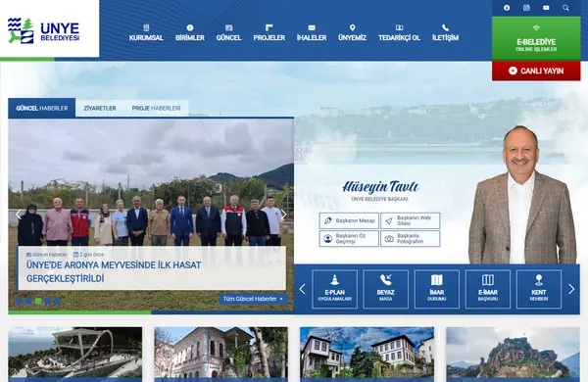Open Başkanın Web Sitesi link
588x382 pixels.
[411, 220]
